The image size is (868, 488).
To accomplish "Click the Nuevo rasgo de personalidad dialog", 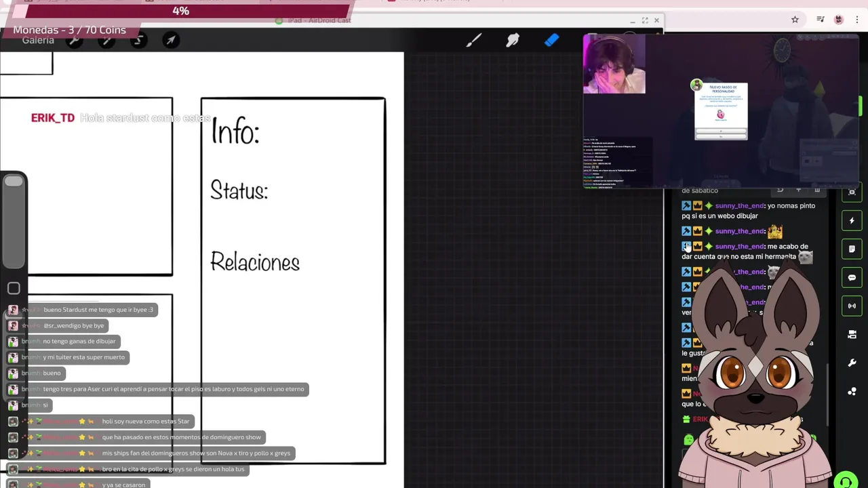I will click(x=721, y=111).
